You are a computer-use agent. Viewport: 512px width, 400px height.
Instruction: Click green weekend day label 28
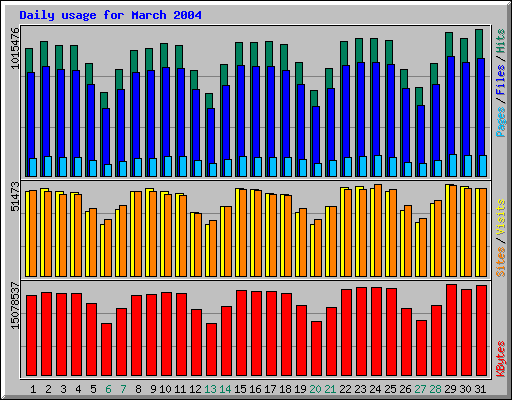point(435,389)
